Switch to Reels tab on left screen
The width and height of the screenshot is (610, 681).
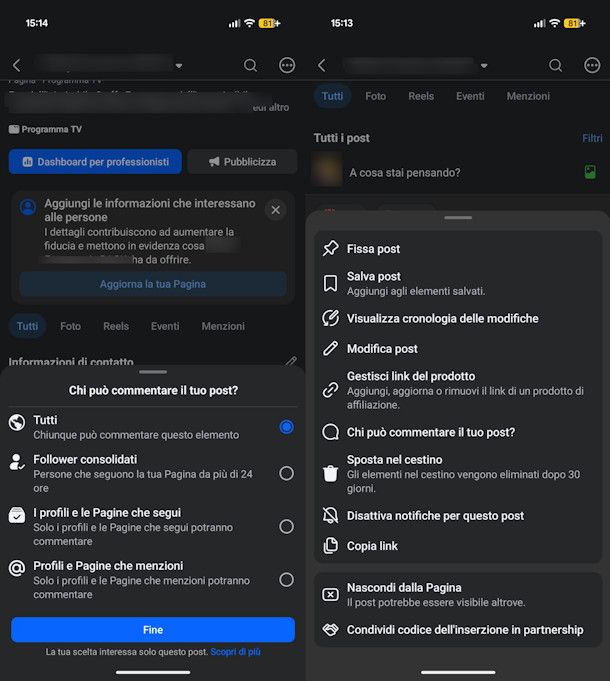(116, 326)
